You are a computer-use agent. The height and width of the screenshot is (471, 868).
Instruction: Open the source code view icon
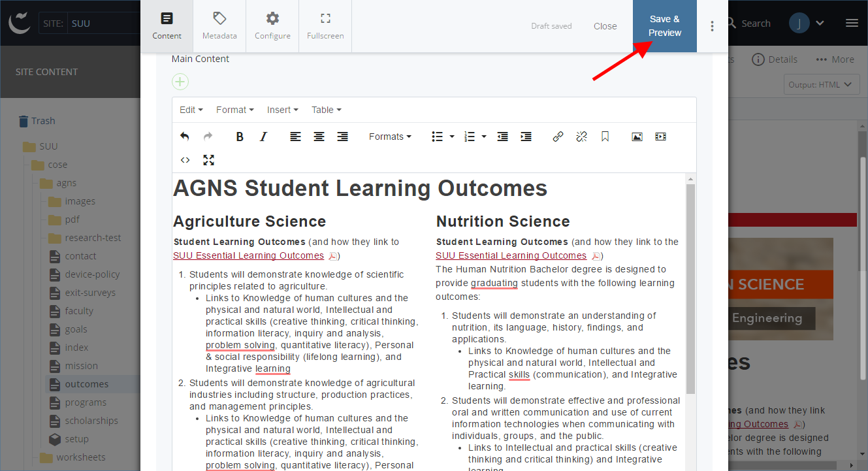185,160
